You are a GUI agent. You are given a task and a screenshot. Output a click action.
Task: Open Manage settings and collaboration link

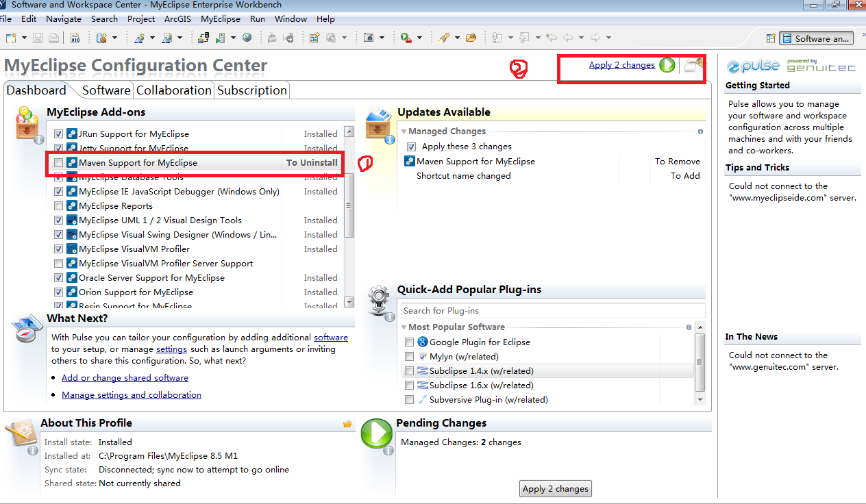(132, 395)
